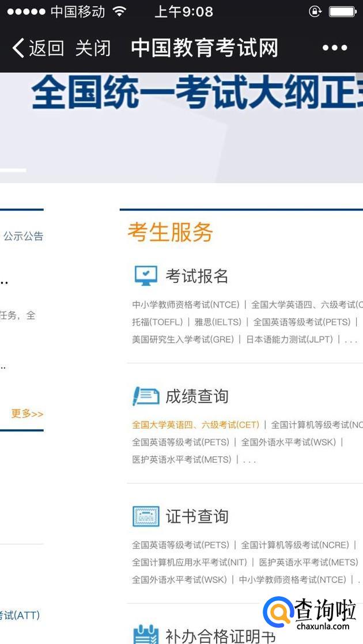The height and width of the screenshot is (644, 363).
Task: Open 全国英语等级考试(PETS) under 证书查询
Action: coord(181,545)
